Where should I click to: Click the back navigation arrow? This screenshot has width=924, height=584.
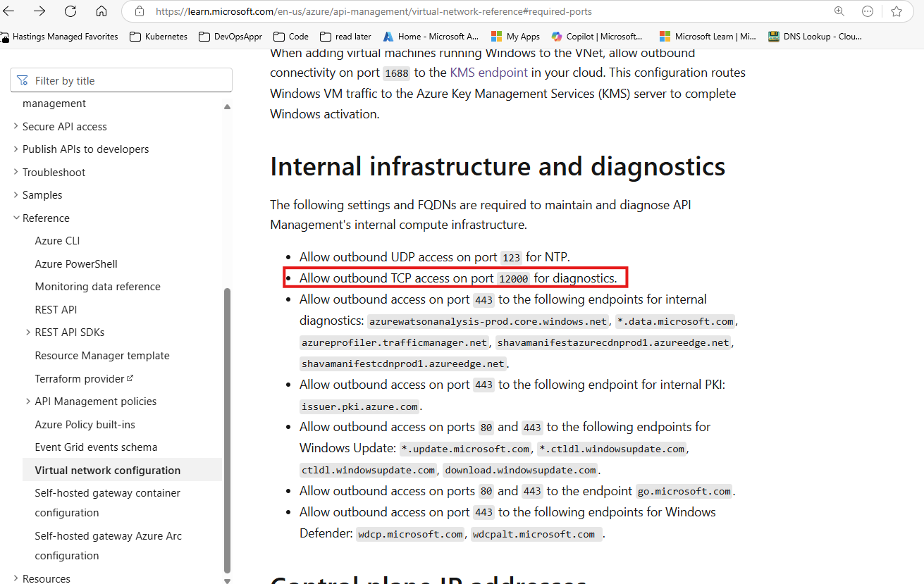pos(11,11)
